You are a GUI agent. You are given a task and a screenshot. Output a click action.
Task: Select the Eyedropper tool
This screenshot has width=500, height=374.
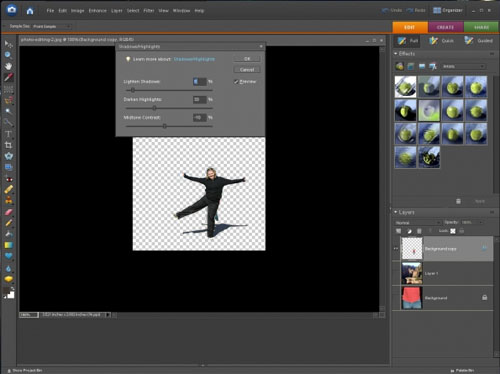pos(9,77)
